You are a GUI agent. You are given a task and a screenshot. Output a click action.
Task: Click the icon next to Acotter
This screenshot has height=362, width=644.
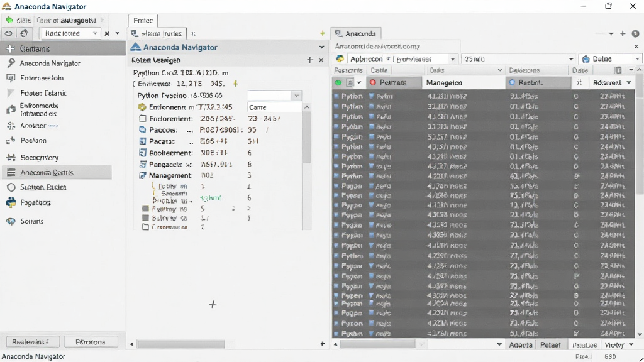point(11,126)
